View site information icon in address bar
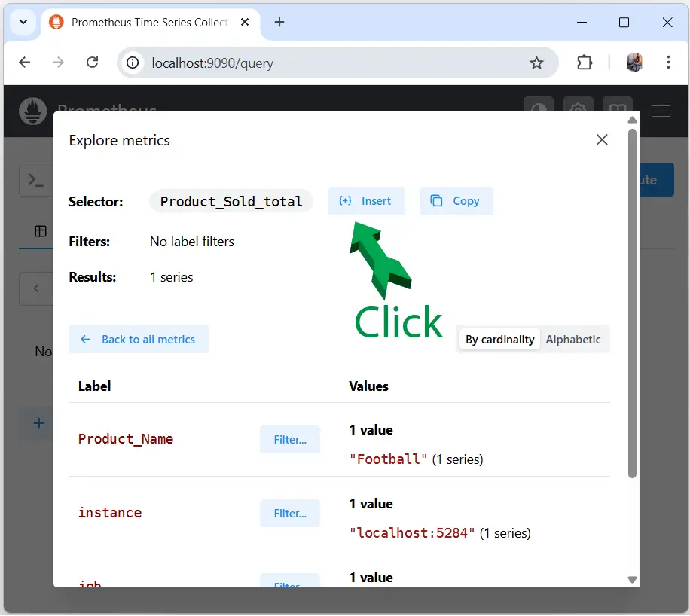The width and height of the screenshot is (690, 616). [133, 63]
